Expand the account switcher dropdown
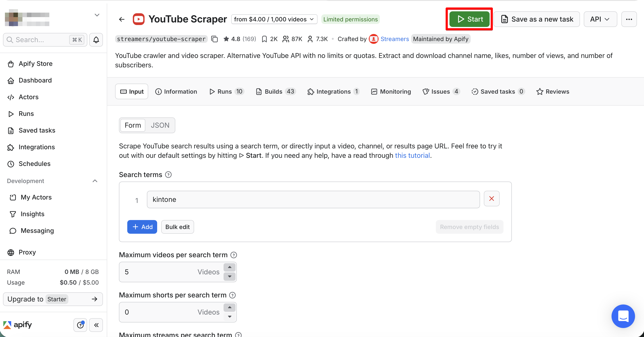This screenshot has height=337, width=644. click(97, 15)
